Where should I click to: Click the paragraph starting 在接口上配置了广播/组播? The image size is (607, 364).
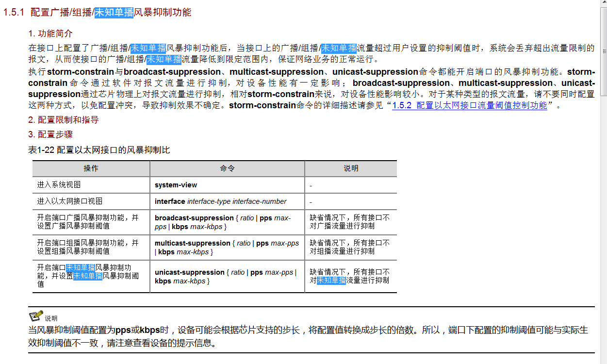click(312, 54)
